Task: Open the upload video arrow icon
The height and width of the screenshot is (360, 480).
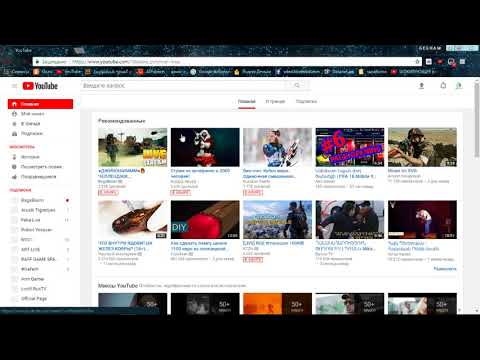Action: (x=421, y=86)
